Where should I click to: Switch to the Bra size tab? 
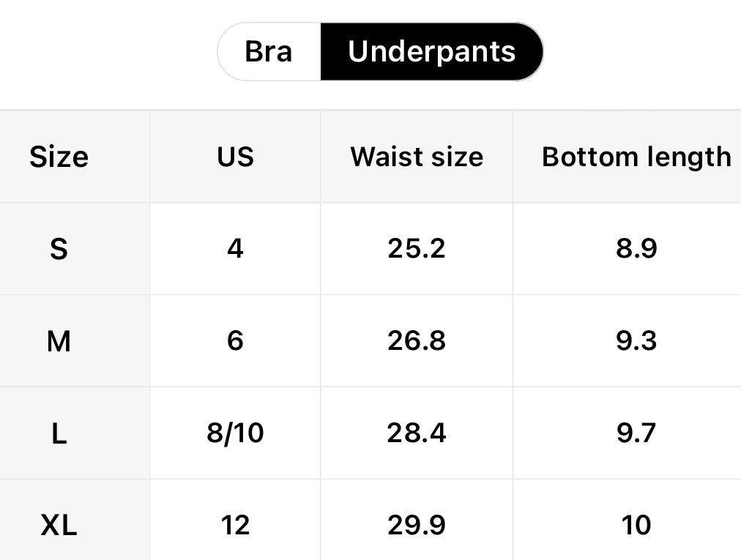click(x=269, y=51)
